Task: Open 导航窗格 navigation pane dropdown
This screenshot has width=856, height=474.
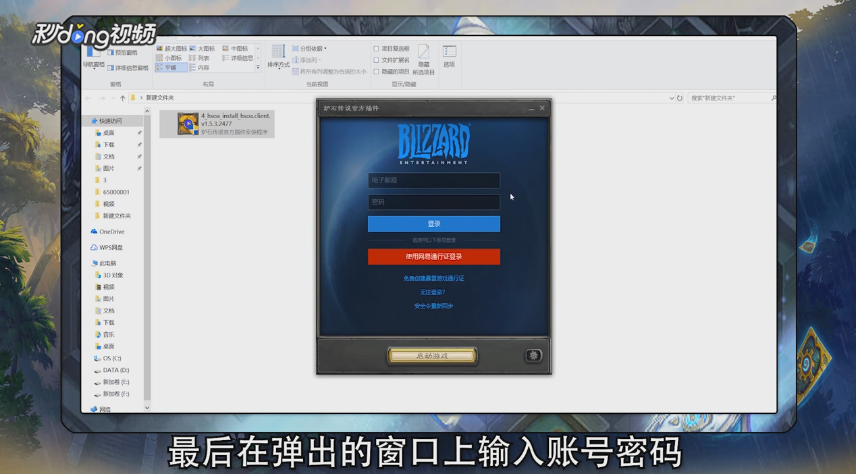Action: pos(93,57)
